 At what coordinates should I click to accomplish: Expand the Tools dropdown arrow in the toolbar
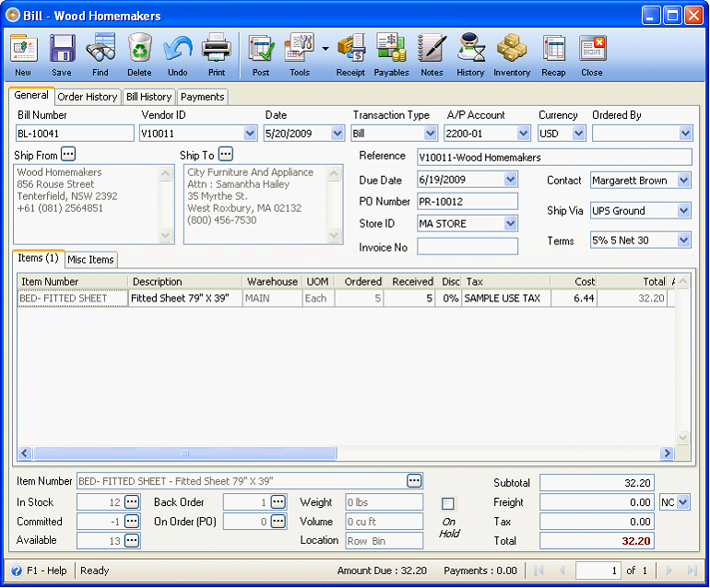(325, 49)
